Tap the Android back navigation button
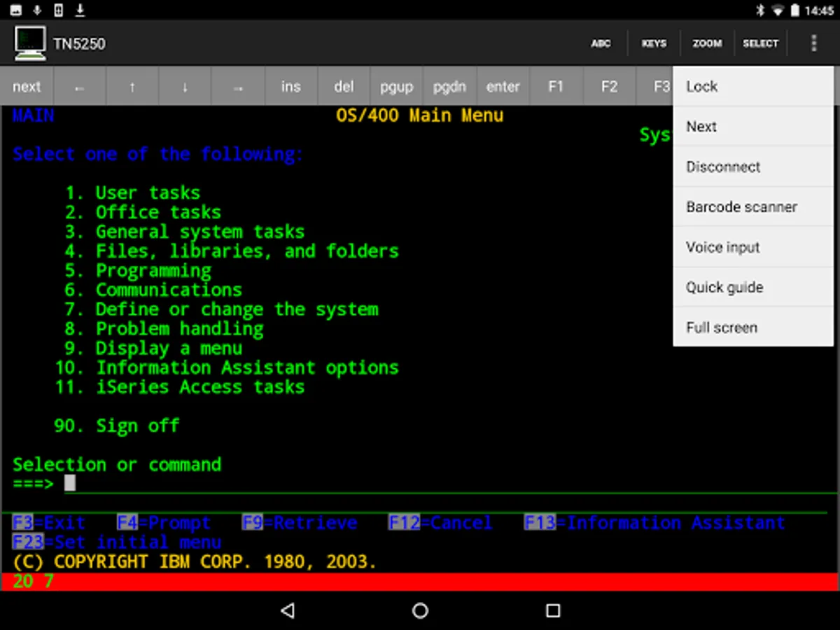 click(x=287, y=610)
